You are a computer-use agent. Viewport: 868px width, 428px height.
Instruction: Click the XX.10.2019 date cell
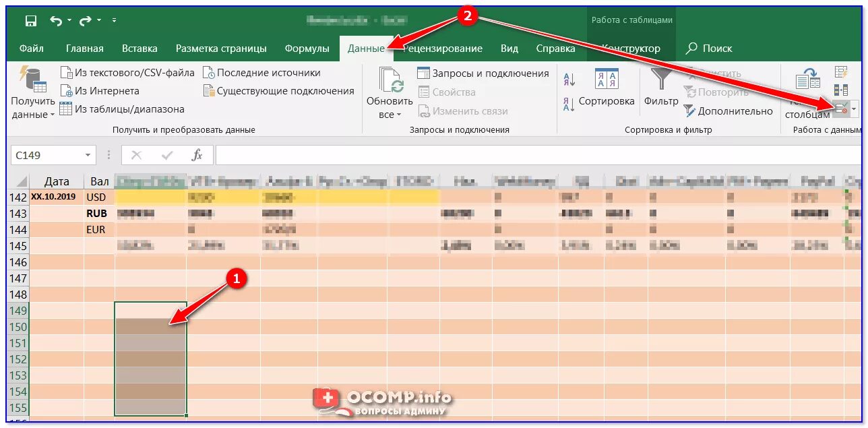(57, 197)
